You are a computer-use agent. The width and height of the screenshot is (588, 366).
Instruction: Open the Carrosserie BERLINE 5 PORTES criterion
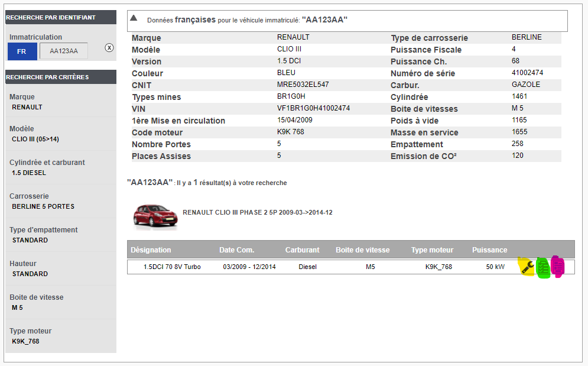click(x=61, y=202)
